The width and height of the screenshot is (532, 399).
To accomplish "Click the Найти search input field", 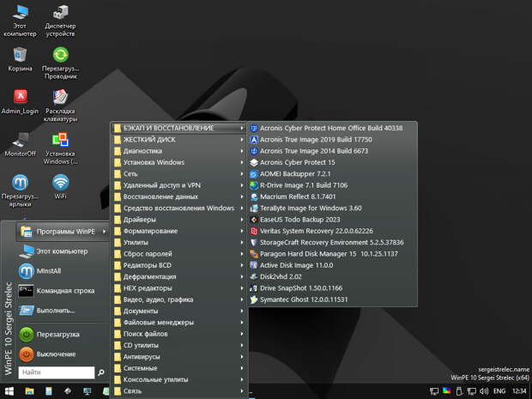I will click(x=56, y=372).
